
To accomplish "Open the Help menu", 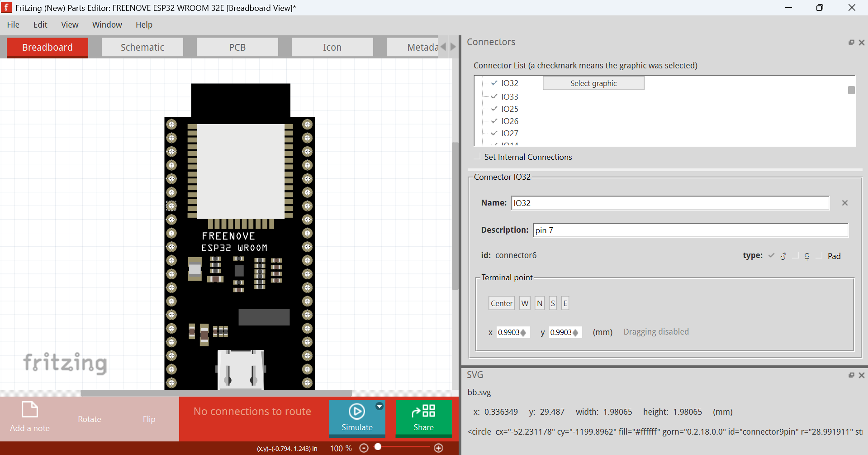I will pyautogui.click(x=144, y=24).
